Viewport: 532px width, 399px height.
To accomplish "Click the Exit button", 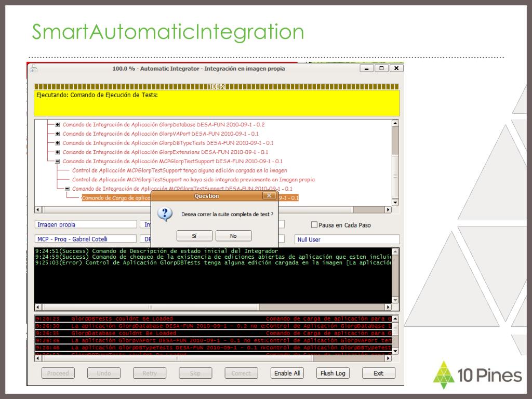I will tap(379, 373).
